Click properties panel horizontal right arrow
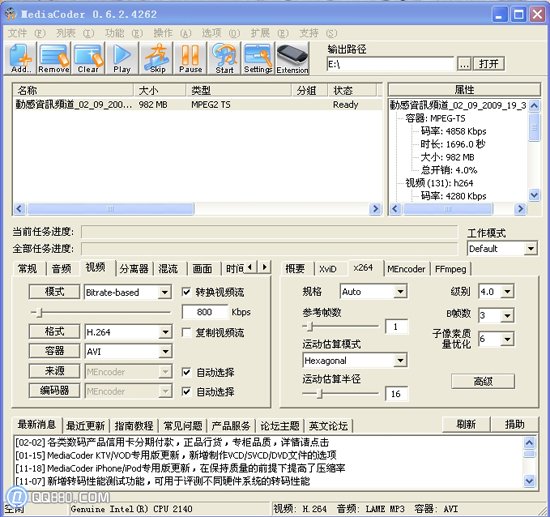Screen dimensions: 550x517 (x=521, y=209)
